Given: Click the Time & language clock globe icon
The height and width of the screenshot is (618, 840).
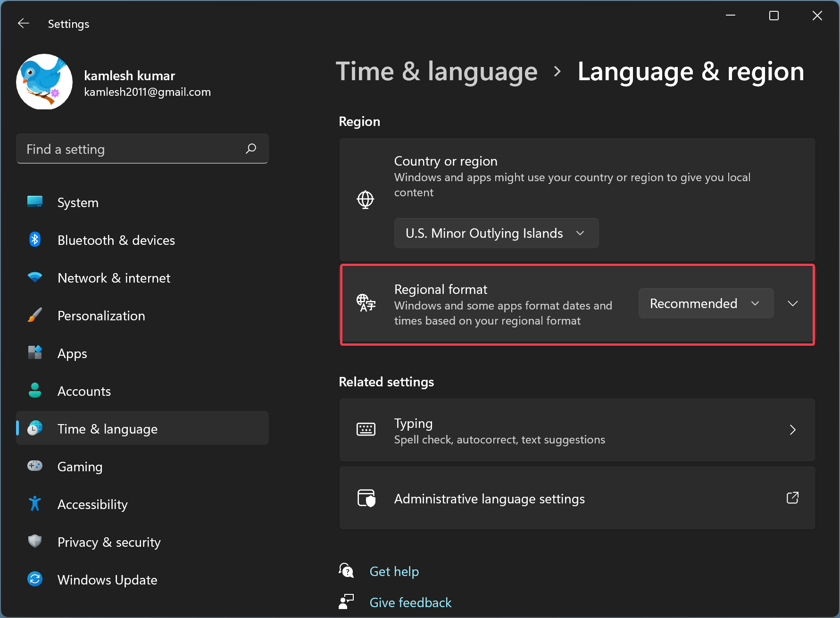Looking at the screenshot, I should pyautogui.click(x=35, y=428).
